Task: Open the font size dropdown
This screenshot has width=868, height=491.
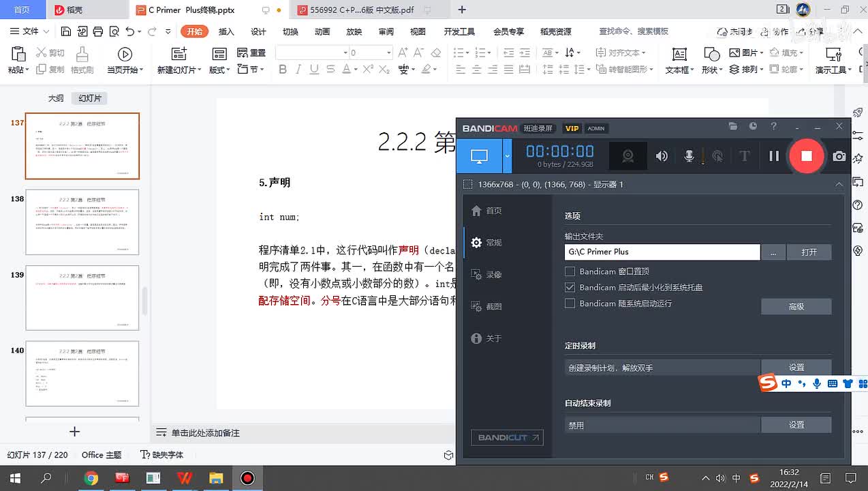Action: pyautogui.click(x=389, y=53)
